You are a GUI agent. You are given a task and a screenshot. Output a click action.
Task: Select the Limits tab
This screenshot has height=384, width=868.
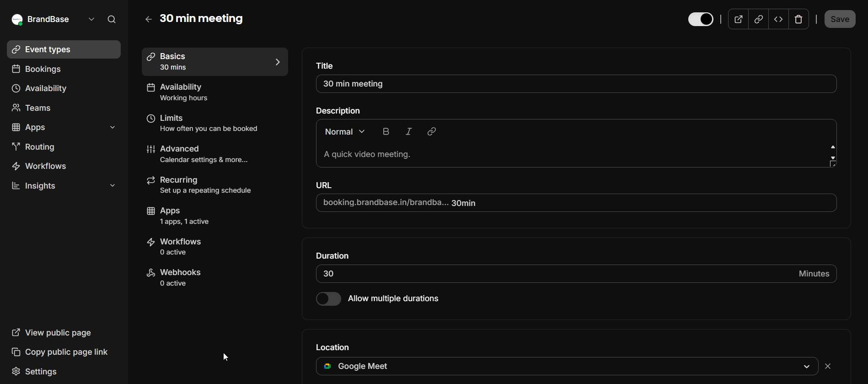point(215,124)
